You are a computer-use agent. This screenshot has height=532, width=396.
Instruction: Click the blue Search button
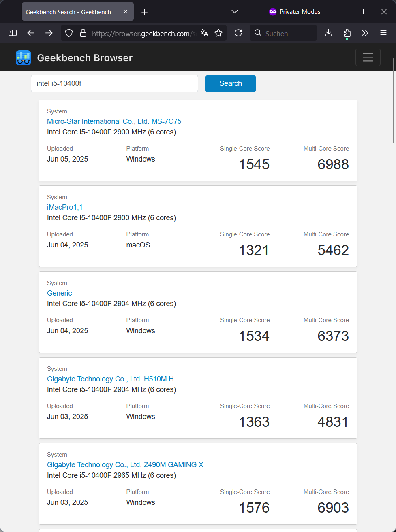[231, 83]
